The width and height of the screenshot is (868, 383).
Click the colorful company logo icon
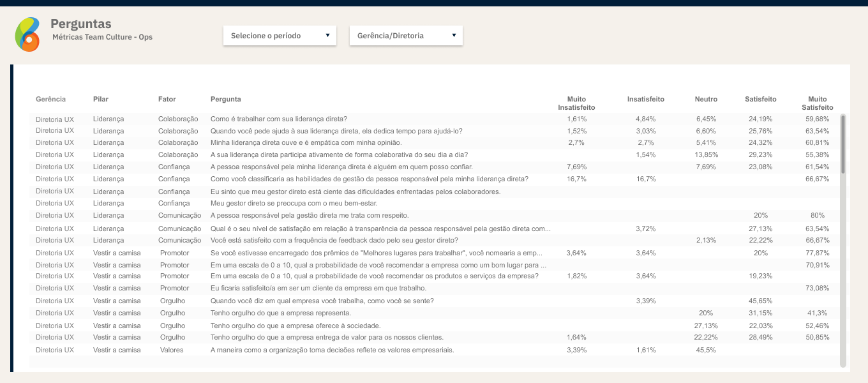(27, 34)
